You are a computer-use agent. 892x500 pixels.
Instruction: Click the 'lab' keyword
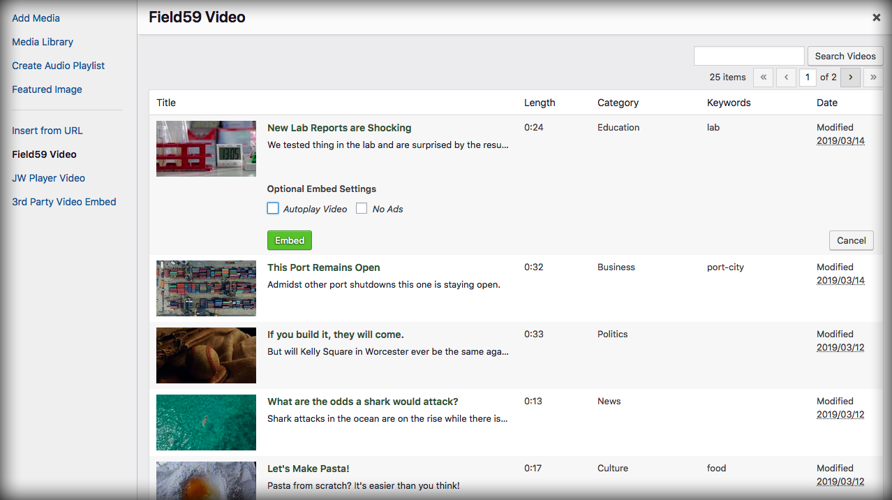pyautogui.click(x=713, y=127)
